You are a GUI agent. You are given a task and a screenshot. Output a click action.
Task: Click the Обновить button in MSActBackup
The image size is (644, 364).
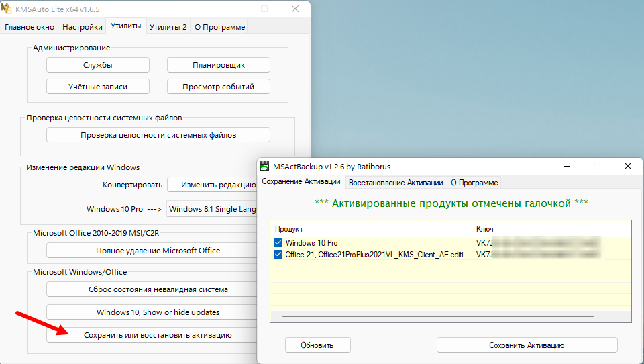click(x=317, y=345)
